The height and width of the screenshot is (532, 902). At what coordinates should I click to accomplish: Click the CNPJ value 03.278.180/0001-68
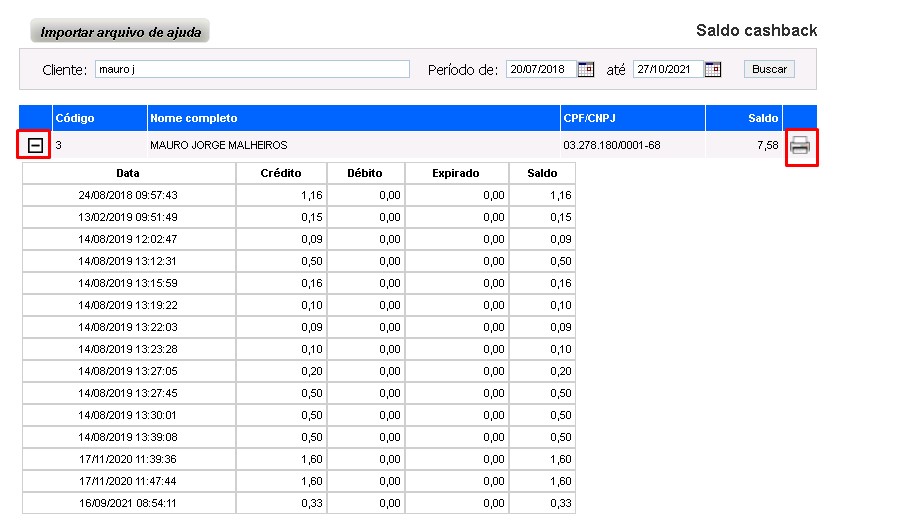click(612, 146)
